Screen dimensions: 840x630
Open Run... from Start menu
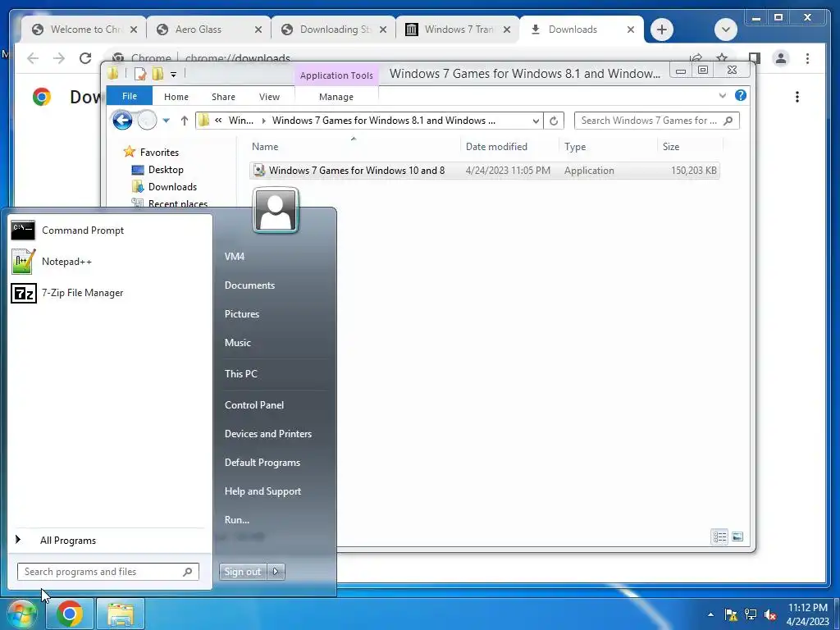(x=237, y=519)
